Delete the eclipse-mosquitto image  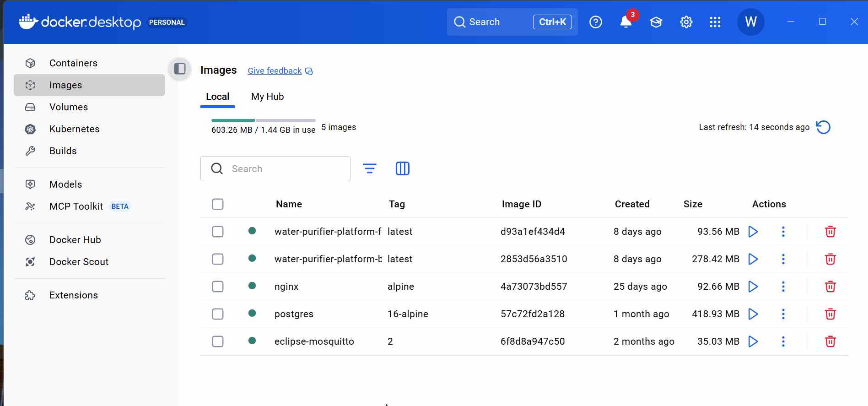tap(830, 341)
